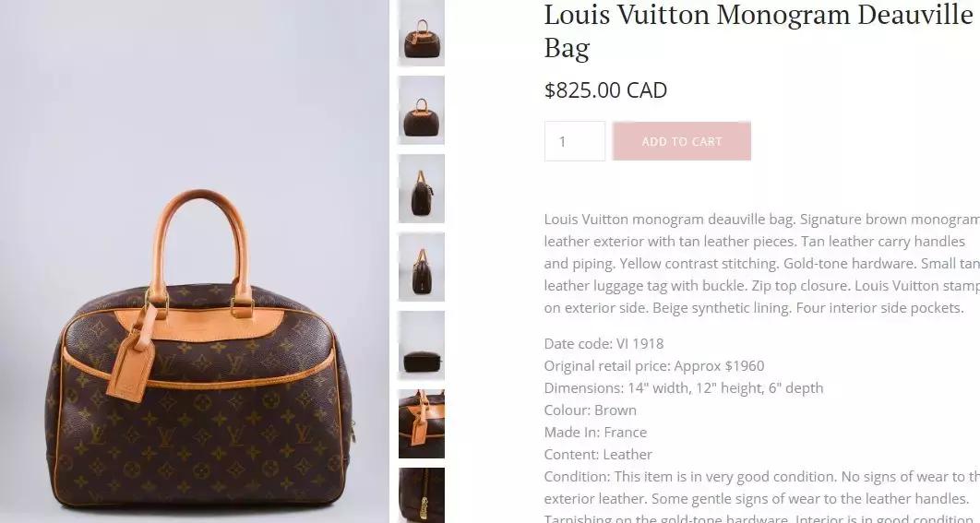
Task: Click the Louis Vuitton Monogram Deauville Bag title
Action: [x=759, y=31]
